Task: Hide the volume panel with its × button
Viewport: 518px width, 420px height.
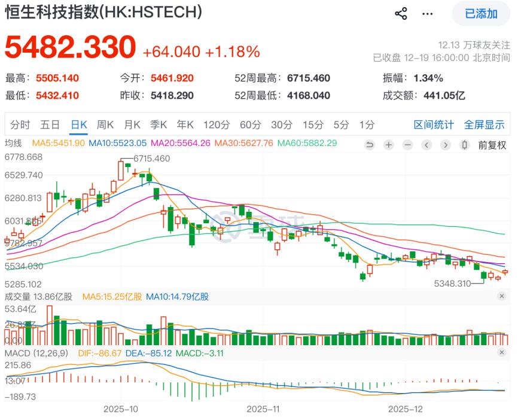Action: (501, 297)
